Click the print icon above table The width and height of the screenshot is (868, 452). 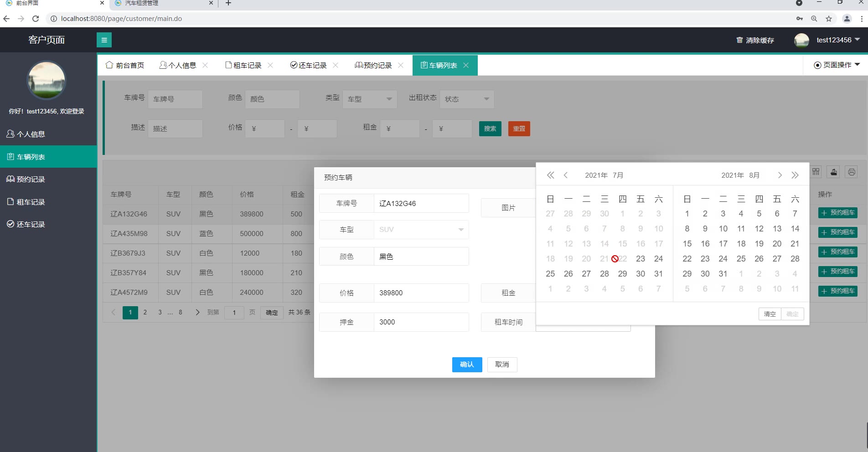[x=851, y=172]
